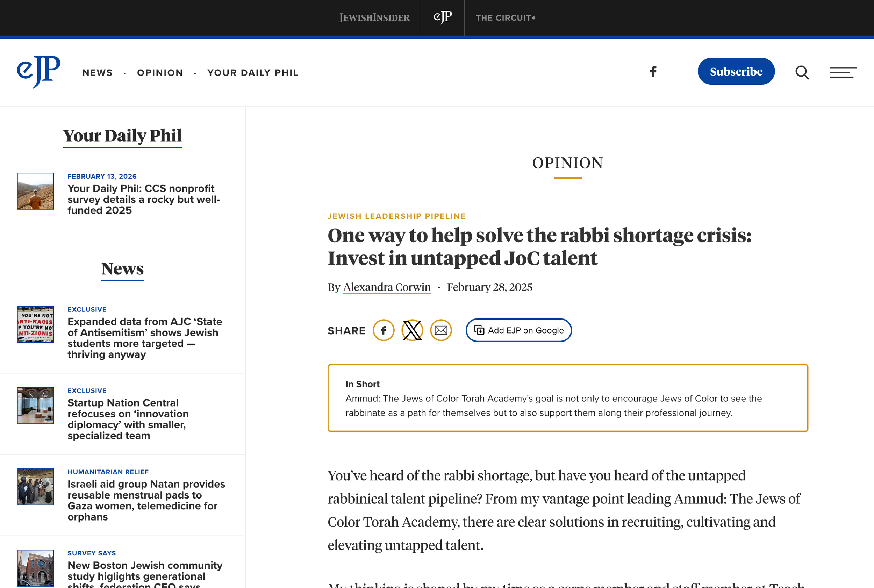The height and width of the screenshot is (588, 874).
Task: Open The Circuit section
Action: click(x=505, y=17)
